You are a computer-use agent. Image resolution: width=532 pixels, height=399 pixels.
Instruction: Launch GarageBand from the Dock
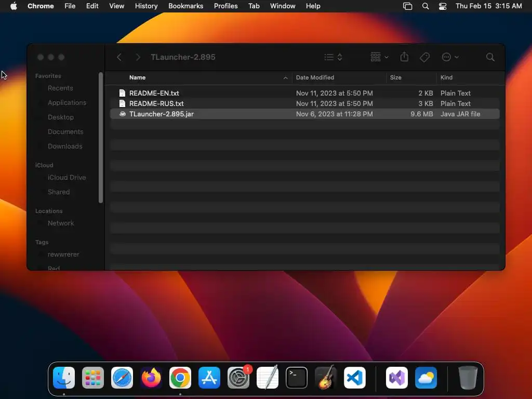(x=326, y=378)
